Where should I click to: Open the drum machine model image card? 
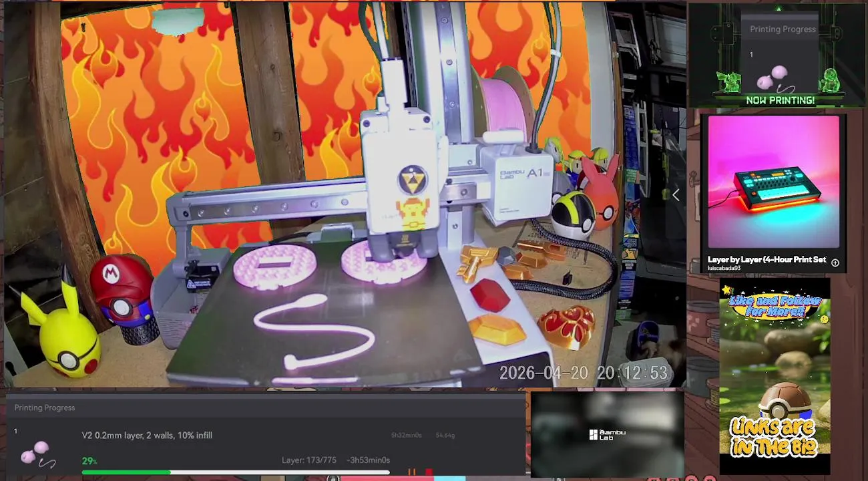click(773, 182)
